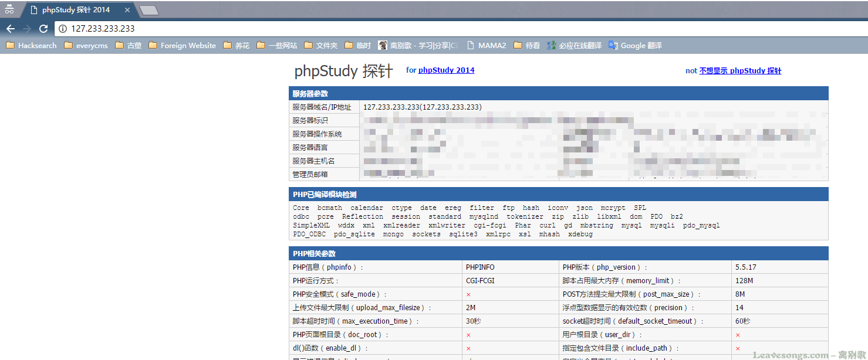Click the doc_root row label
868x360 pixels.
340,334
